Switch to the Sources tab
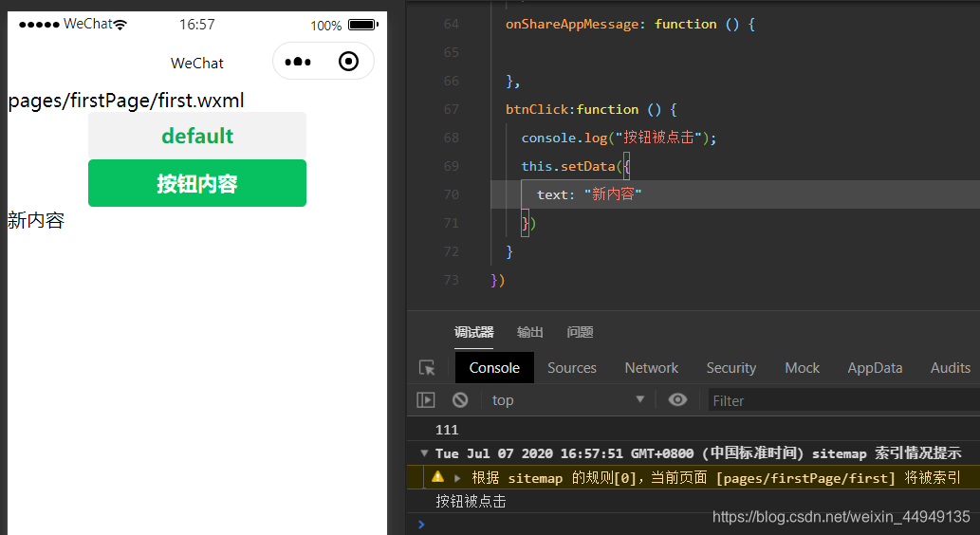This screenshot has width=980, height=535. click(572, 367)
